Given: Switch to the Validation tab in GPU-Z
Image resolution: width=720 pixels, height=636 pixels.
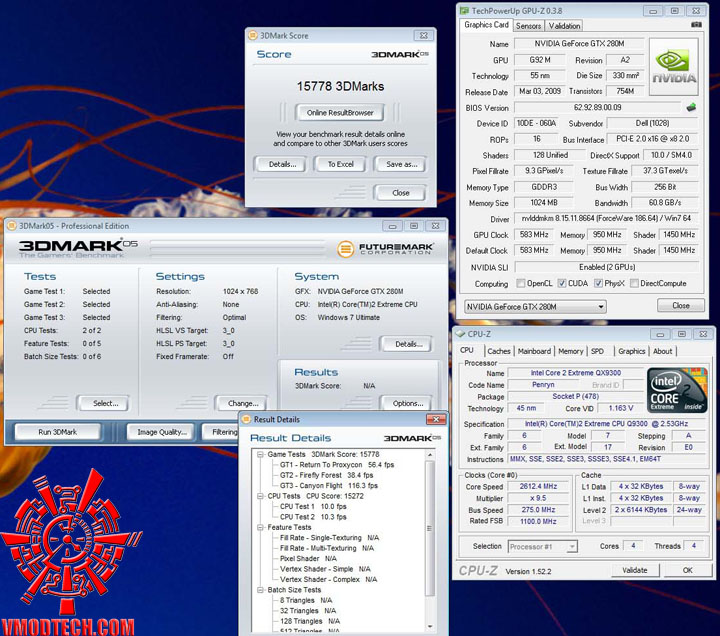Looking at the screenshot, I should pyautogui.click(x=564, y=26).
